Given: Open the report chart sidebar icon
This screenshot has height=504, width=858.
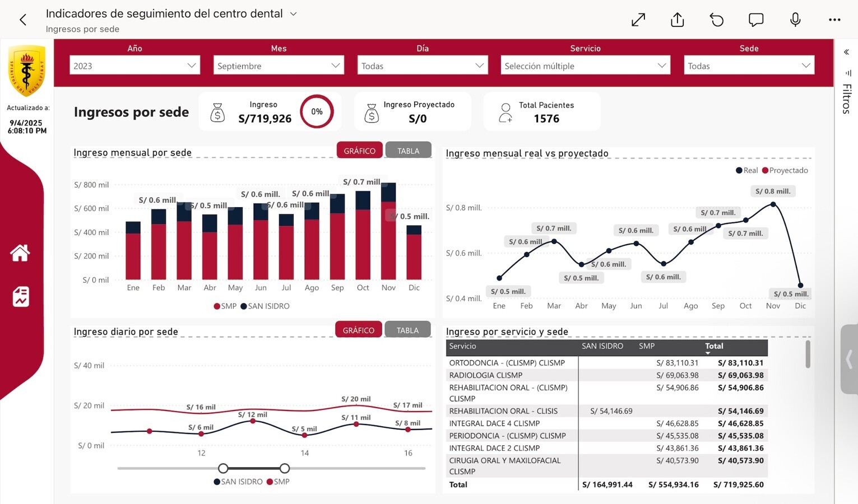Looking at the screenshot, I should (x=21, y=297).
